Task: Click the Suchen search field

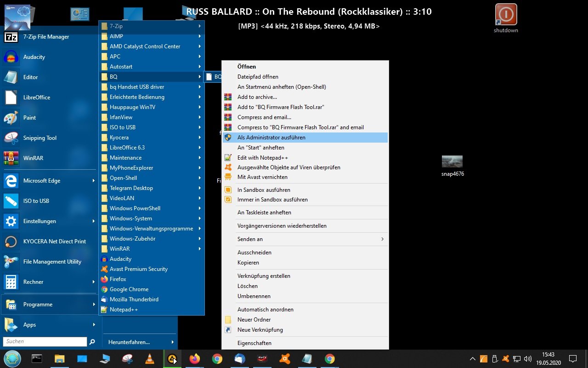Action: (45, 342)
